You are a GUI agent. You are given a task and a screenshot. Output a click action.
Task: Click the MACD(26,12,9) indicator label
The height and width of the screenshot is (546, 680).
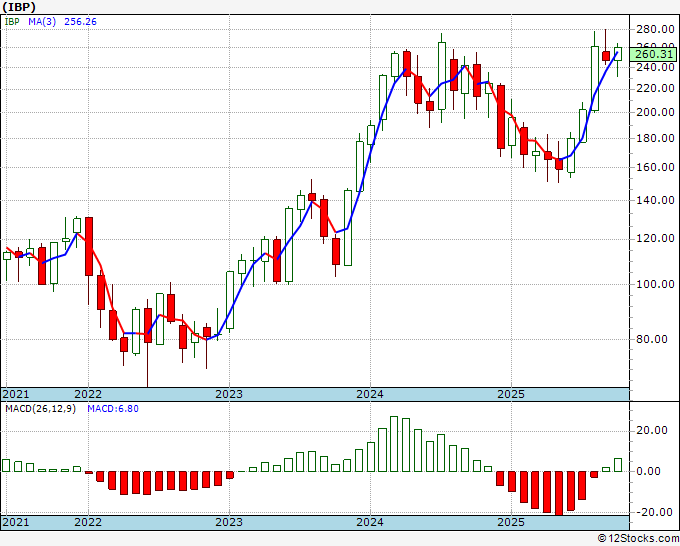click(x=40, y=409)
